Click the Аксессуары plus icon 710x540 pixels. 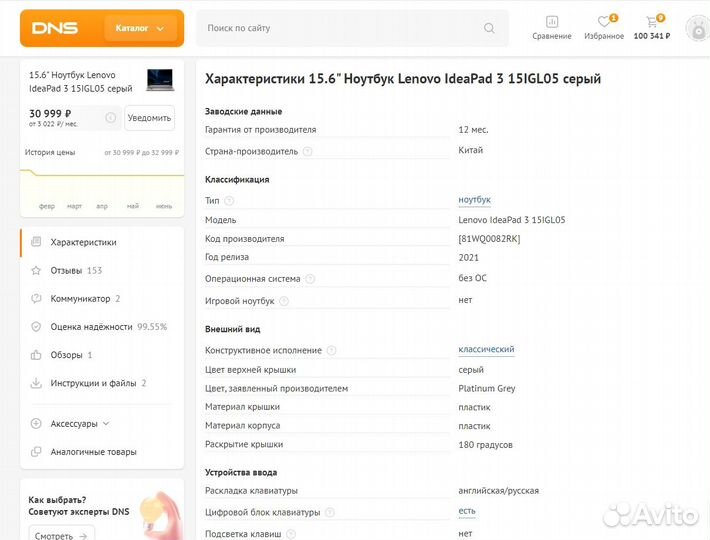click(x=36, y=424)
